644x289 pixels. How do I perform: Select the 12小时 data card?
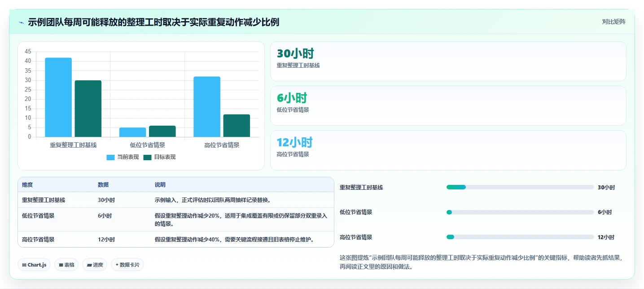click(x=448, y=150)
